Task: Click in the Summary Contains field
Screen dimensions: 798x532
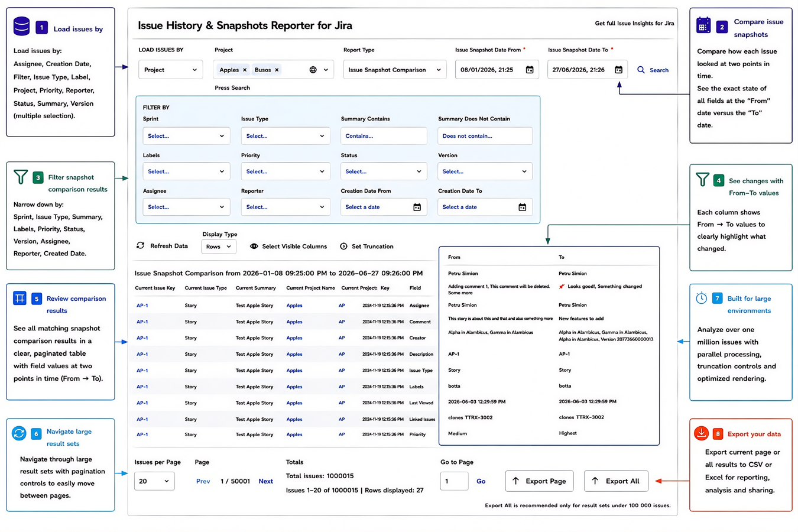Action: [x=384, y=136]
